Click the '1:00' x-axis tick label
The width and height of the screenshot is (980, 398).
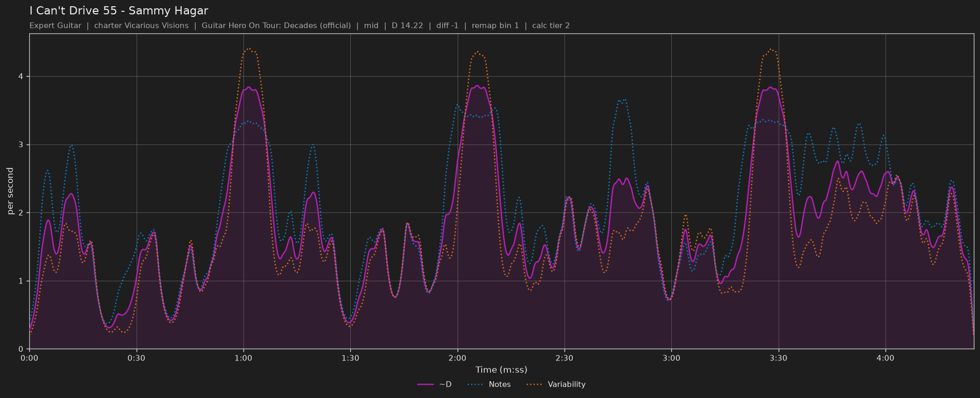click(243, 358)
